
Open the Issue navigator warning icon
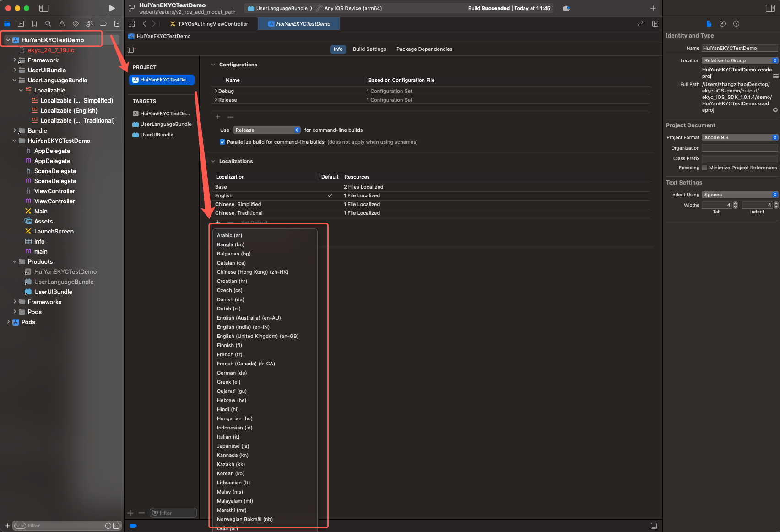click(62, 24)
